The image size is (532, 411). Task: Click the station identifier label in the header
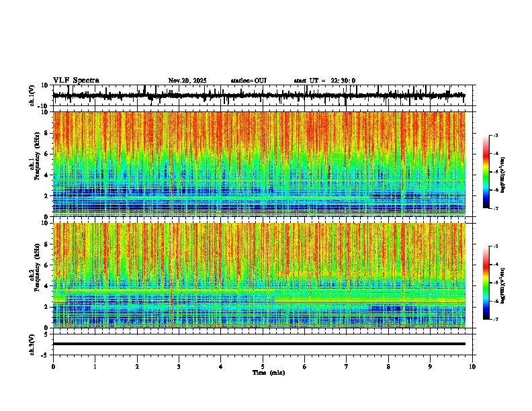249,81
